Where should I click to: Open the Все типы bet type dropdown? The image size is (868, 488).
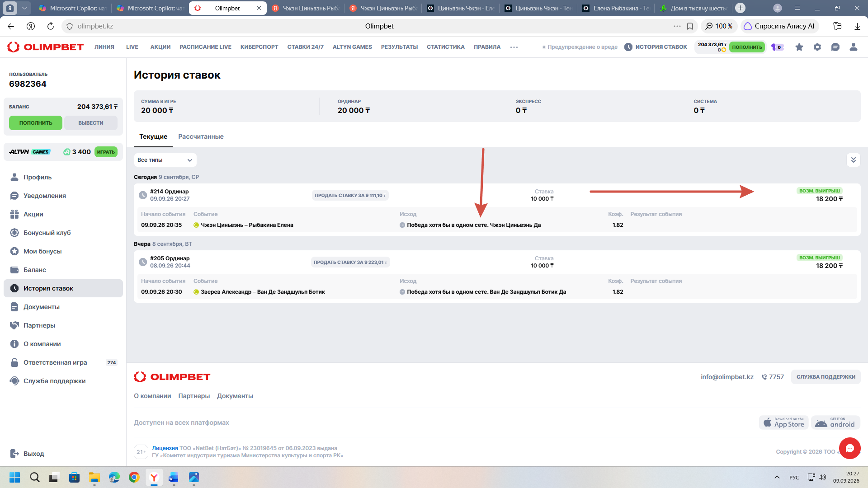click(165, 160)
